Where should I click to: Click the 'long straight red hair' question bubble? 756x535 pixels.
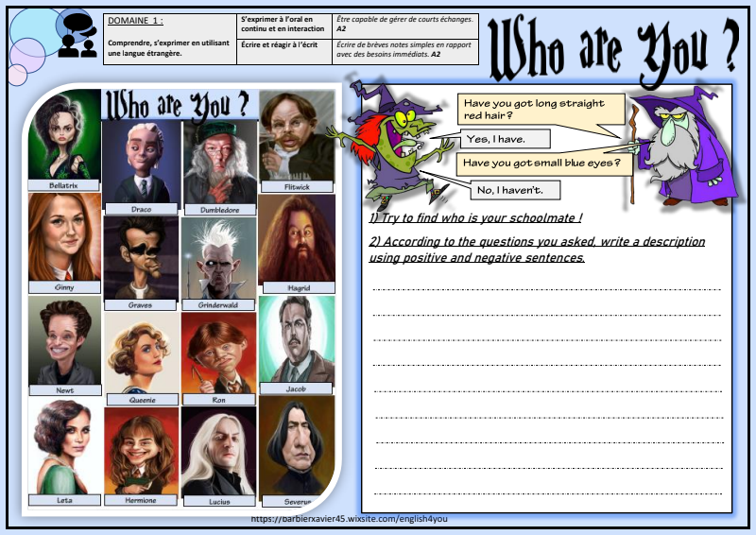click(x=542, y=108)
